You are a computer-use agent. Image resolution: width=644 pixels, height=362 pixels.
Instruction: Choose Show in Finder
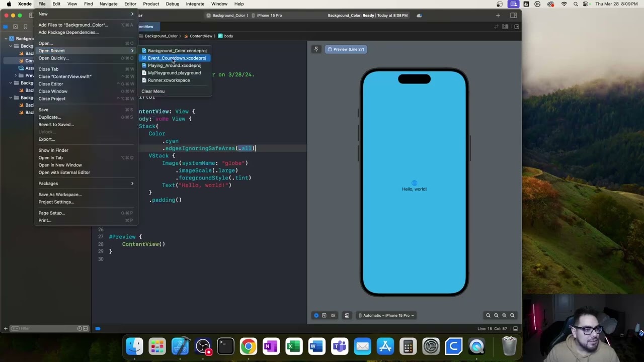86,150
